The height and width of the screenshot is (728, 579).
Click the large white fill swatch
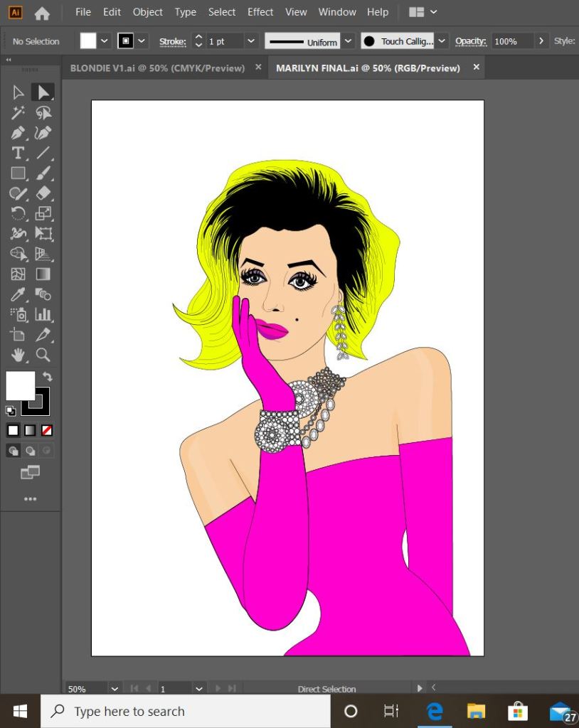click(21, 386)
